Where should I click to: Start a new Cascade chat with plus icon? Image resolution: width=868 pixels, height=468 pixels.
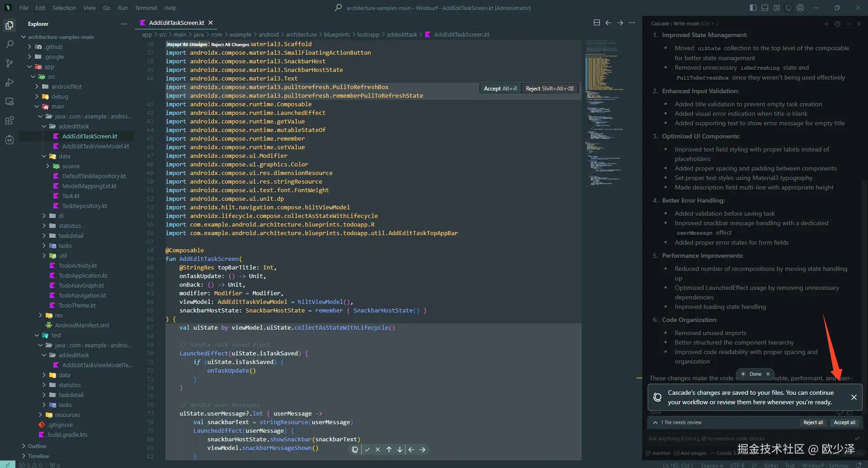[x=826, y=24]
